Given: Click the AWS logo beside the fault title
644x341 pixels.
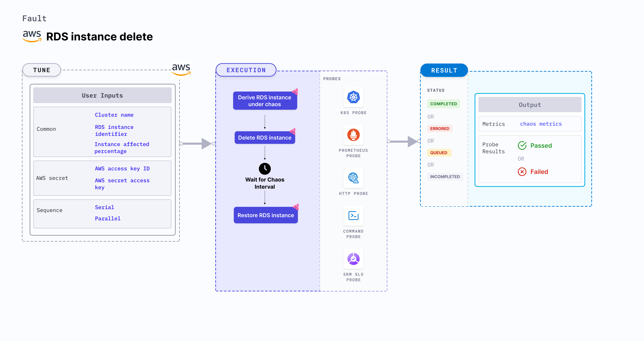Looking at the screenshot, I should (32, 37).
